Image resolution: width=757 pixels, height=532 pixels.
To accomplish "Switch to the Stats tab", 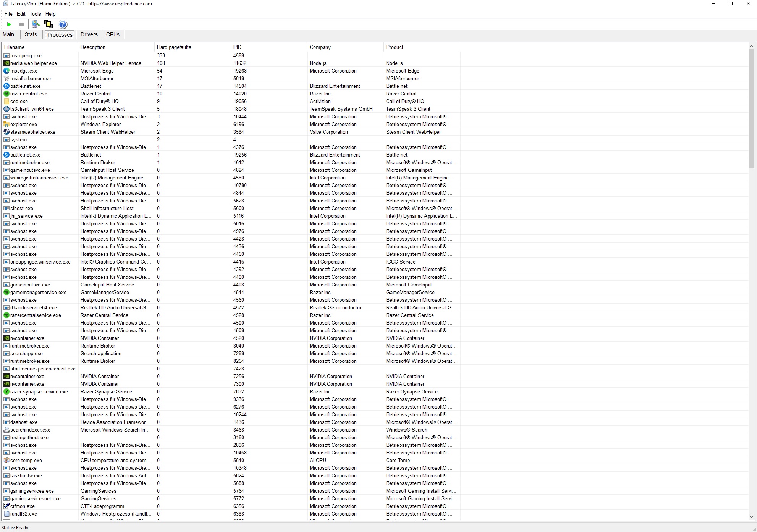I will pos(31,35).
